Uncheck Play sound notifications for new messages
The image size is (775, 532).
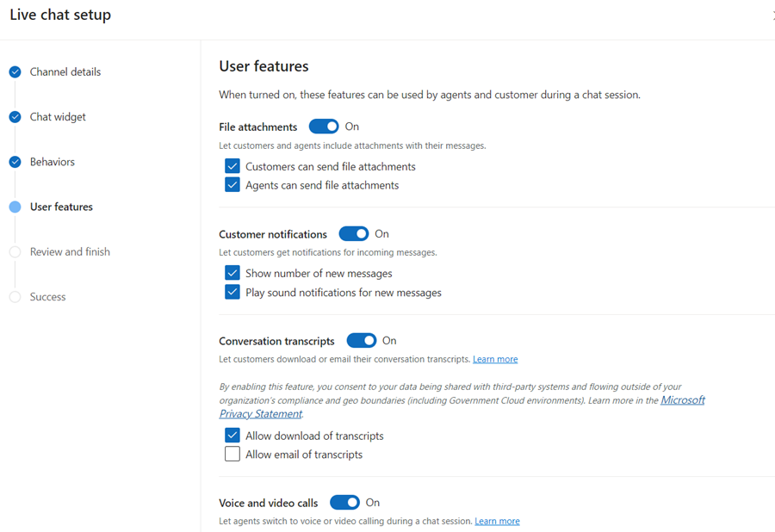click(232, 293)
